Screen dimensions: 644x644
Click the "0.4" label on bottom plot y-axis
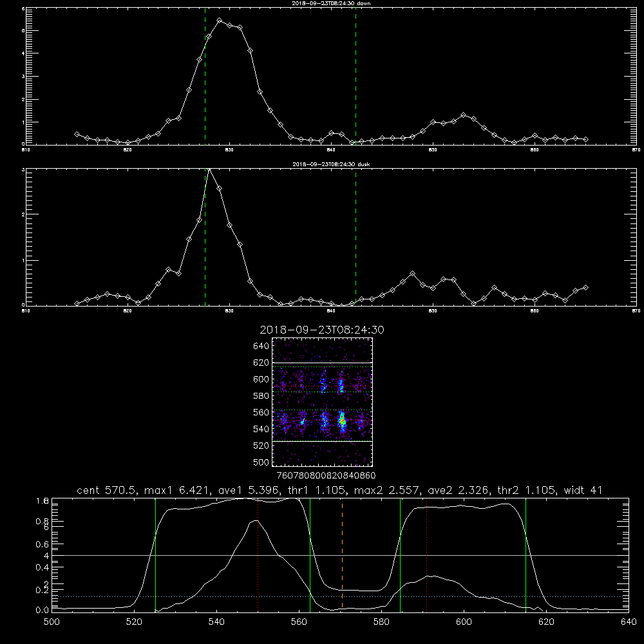click(43, 567)
